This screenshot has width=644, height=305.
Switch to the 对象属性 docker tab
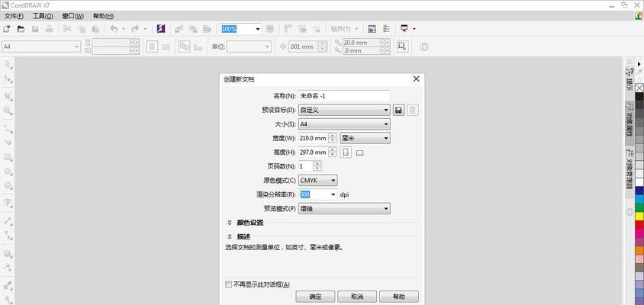[630, 124]
